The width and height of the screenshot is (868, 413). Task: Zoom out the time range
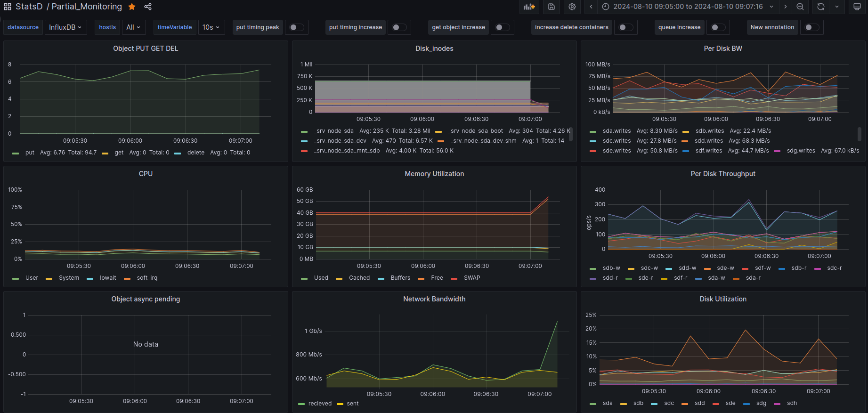click(x=800, y=7)
